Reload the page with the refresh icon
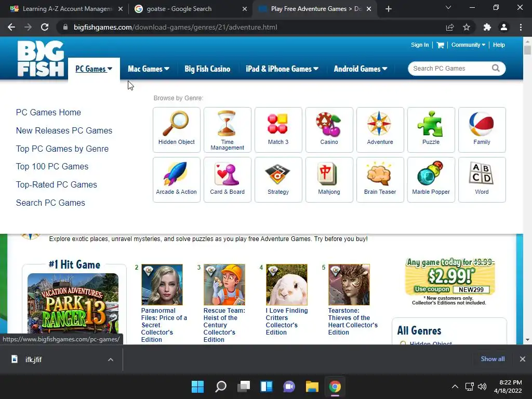The width and height of the screenshot is (532, 399). tap(45, 27)
